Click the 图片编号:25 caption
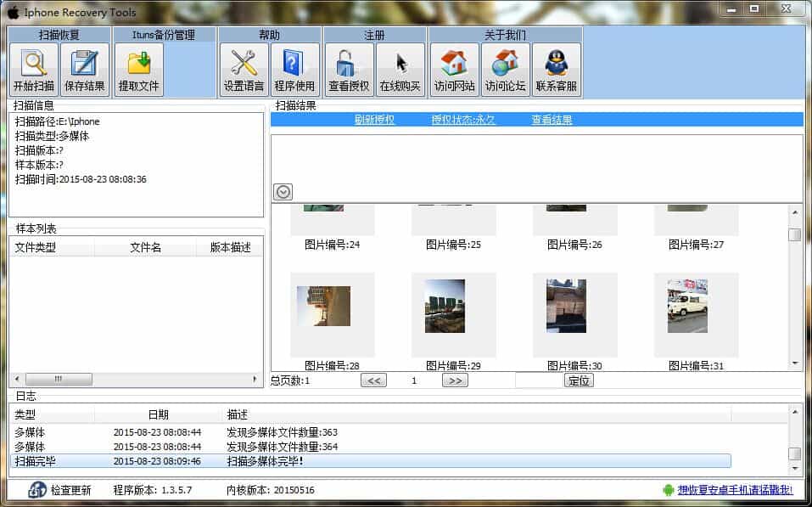This screenshot has height=507, width=812. tap(453, 245)
